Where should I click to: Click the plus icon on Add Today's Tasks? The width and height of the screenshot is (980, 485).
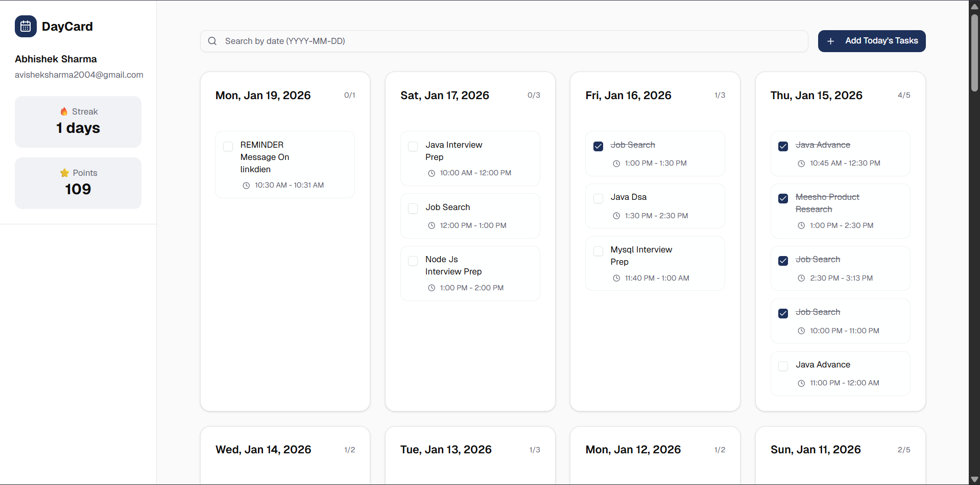pos(831,41)
